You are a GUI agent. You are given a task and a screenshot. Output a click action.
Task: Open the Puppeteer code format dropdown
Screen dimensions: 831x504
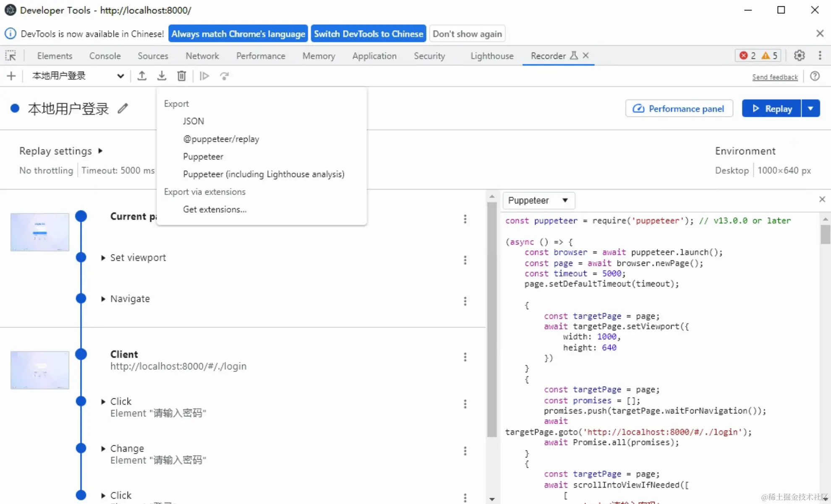(x=538, y=200)
